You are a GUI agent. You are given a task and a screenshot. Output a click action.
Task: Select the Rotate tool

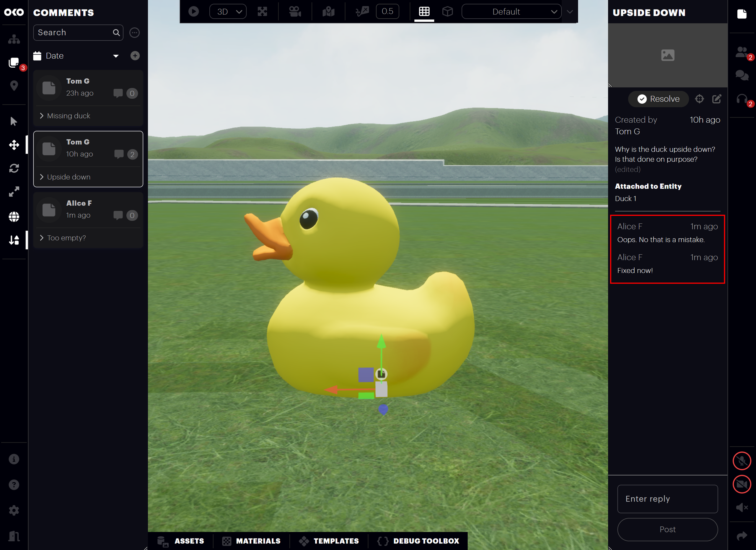click(x=14, y=168)
